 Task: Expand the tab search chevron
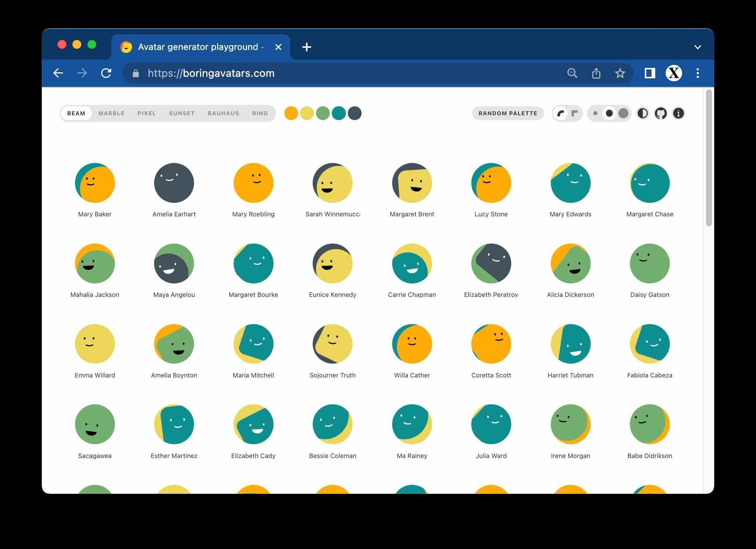tap(697, 47)
